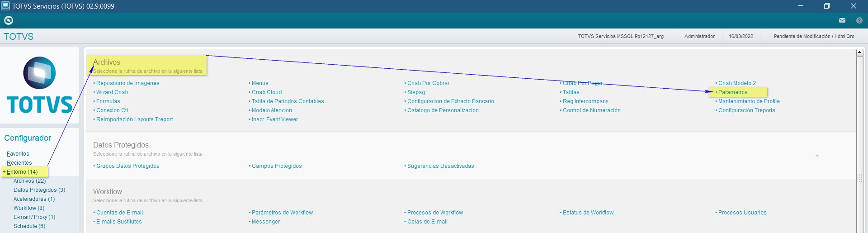The width and height of the screenshot is (868, 233).
Task: Click the window app icon in title bar
Action: tap(5, 6)
